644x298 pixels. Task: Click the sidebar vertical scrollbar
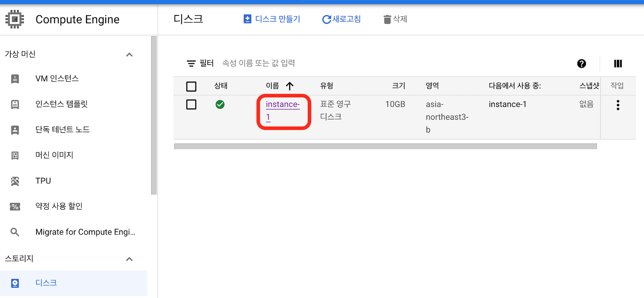tap(154, 115)
